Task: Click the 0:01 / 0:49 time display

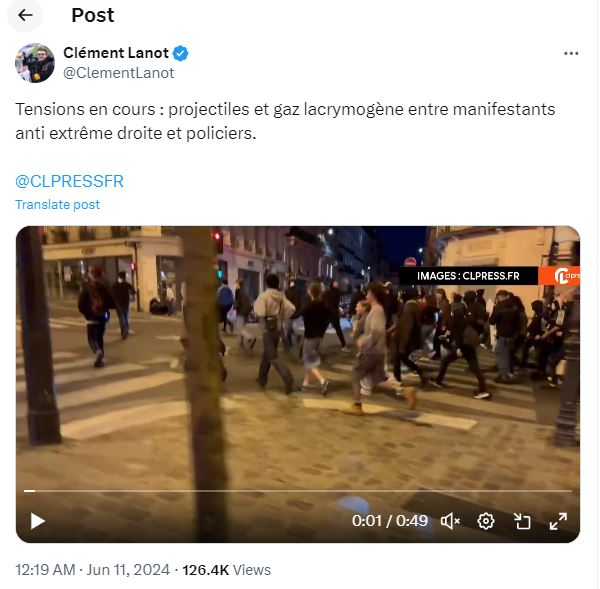Action: click(x=390, y=521)
